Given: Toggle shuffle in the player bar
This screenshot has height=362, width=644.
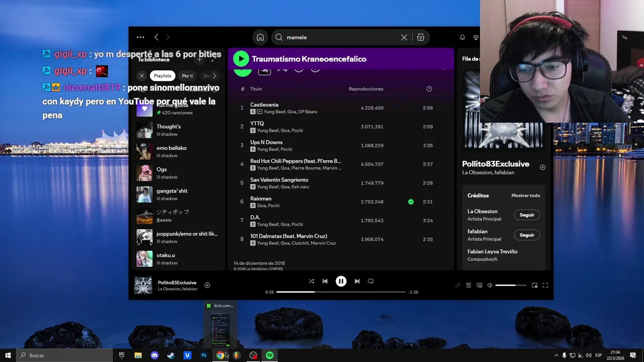Looking at the screenshot, I should [x=311, y=281].
